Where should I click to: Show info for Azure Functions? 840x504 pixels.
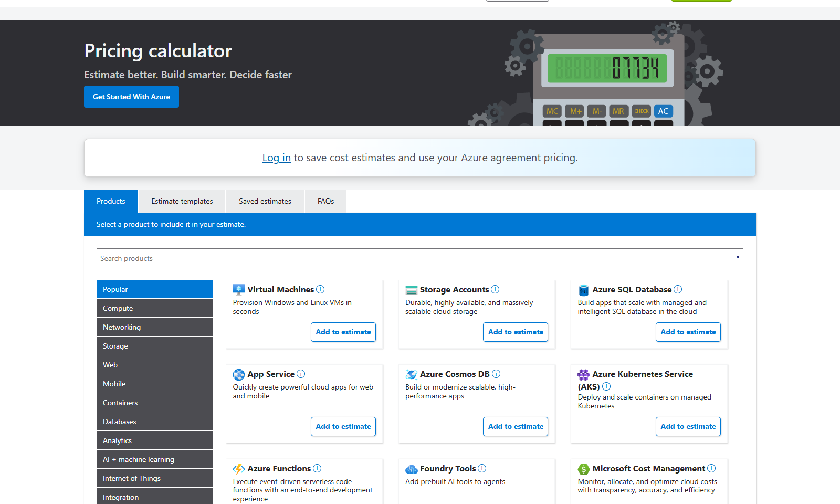(x=317, y=468)
